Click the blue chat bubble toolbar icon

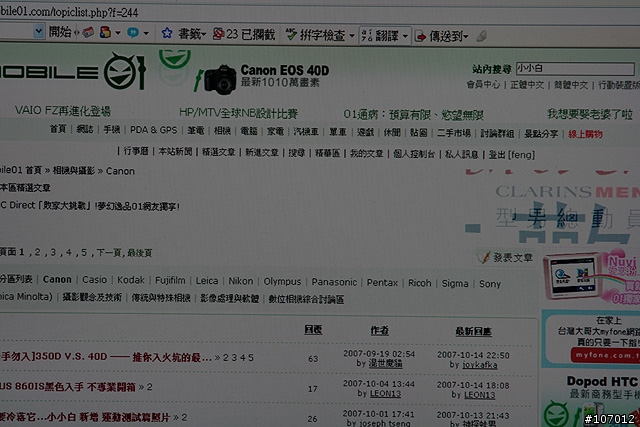[x=133, y=33]
